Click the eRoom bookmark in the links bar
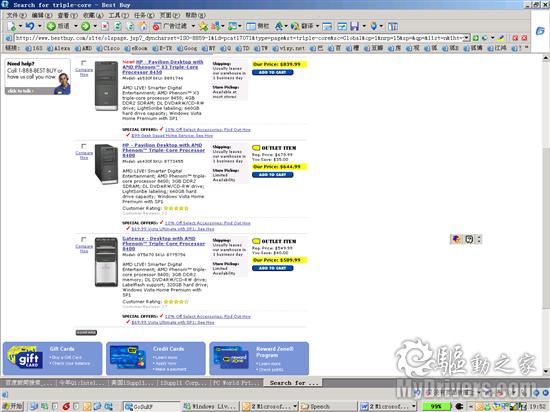 coord(136,48)
